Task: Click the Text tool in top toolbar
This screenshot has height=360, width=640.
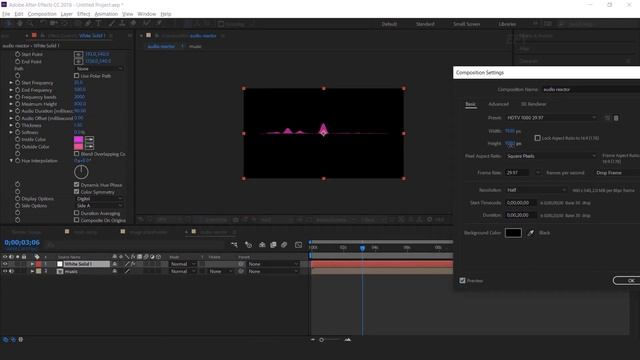Action: tap(98, 24)
